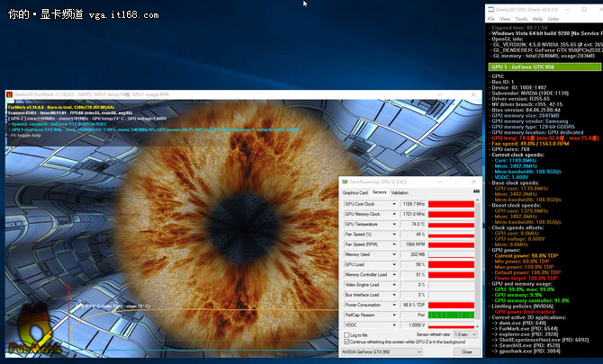Open Tools menu in GPU Shark
The height and width of the screenshot is (364, 603).
[521, 19]
